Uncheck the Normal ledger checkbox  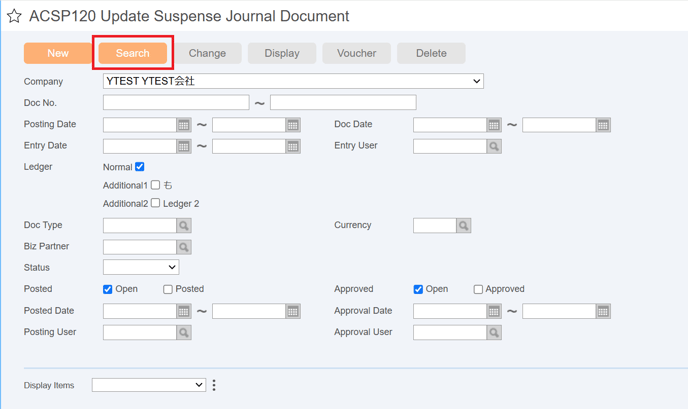tap(140, 167)
